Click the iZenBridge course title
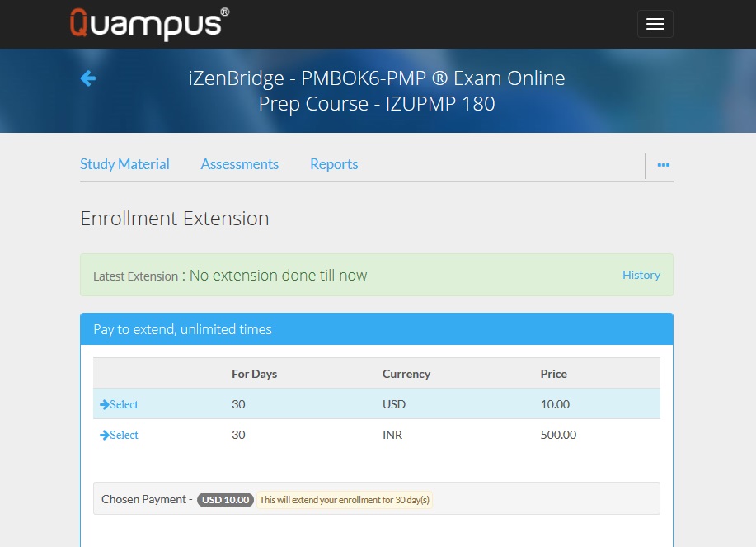Screen dimensions: 756x547 coord(377,91)
